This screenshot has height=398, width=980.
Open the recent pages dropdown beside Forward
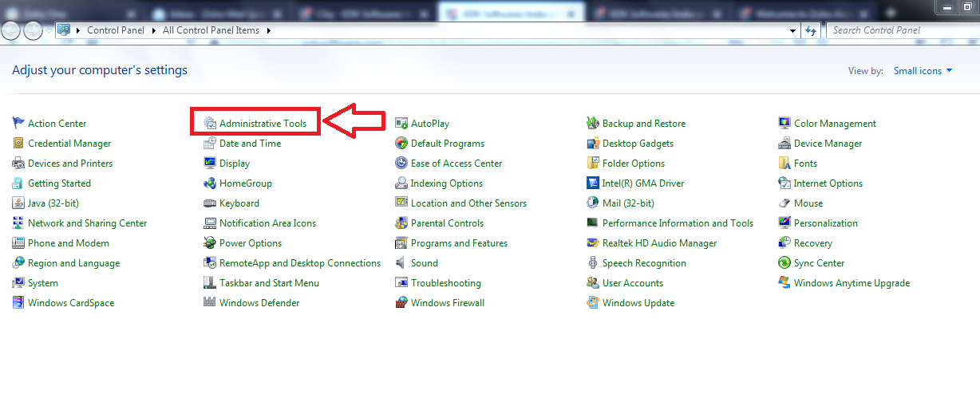coord(49,30)
